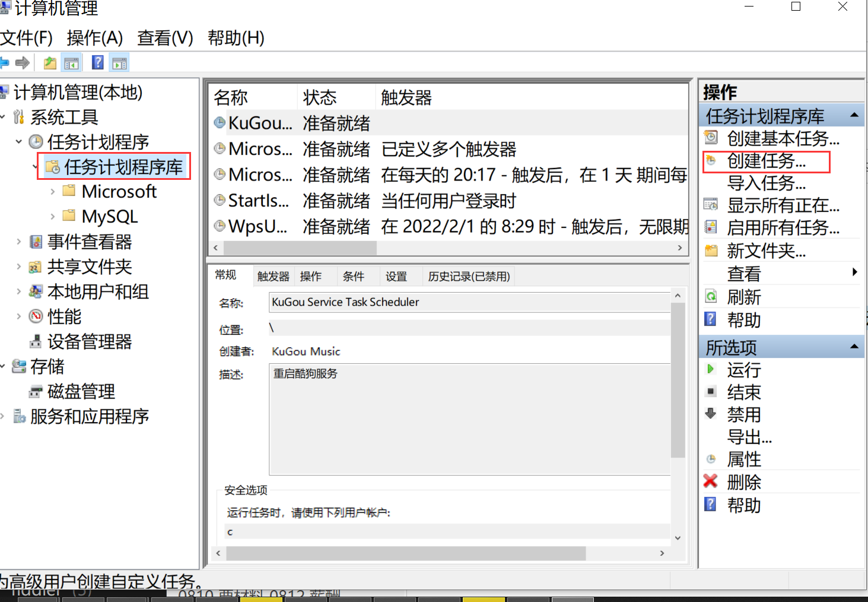
Task: Expand the Microsoft folder node
Action: (x=52, y=192)
